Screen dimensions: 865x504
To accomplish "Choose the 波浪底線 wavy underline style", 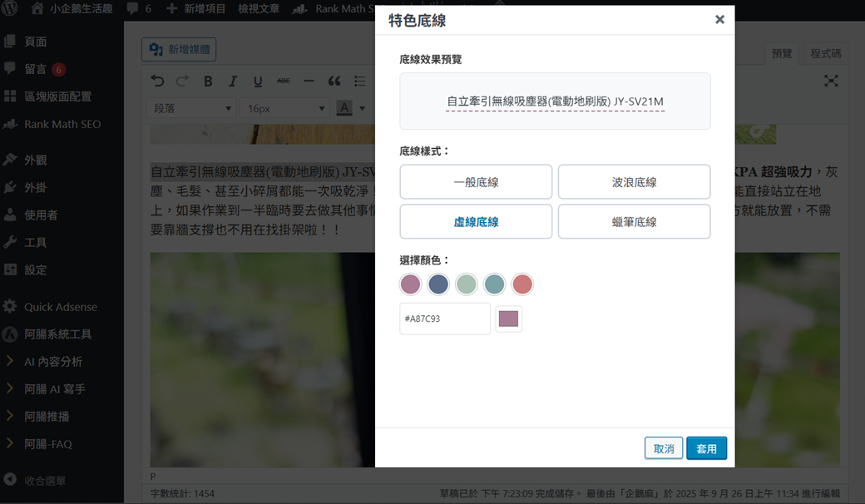I will pos(634,182).
